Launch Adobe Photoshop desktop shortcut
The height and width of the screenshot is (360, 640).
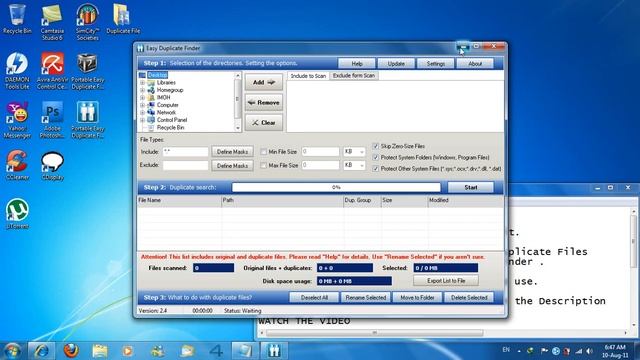[52, 120]
